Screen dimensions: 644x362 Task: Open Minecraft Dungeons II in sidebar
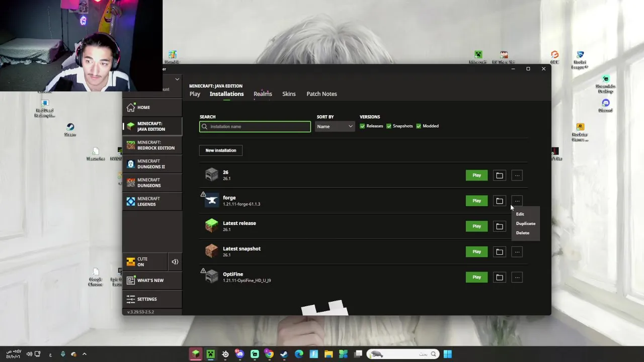click(x=152, y=164)
